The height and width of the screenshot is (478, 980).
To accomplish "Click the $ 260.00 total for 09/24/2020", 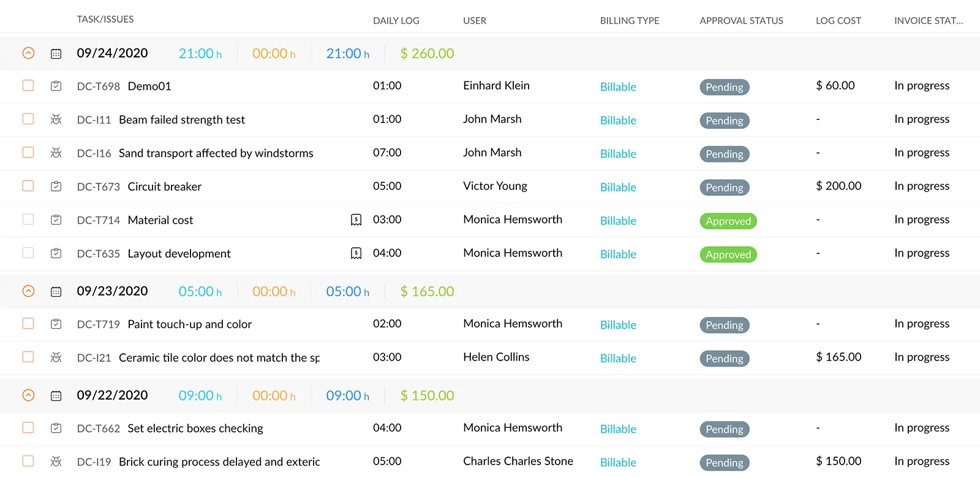I will click(427, 53).
